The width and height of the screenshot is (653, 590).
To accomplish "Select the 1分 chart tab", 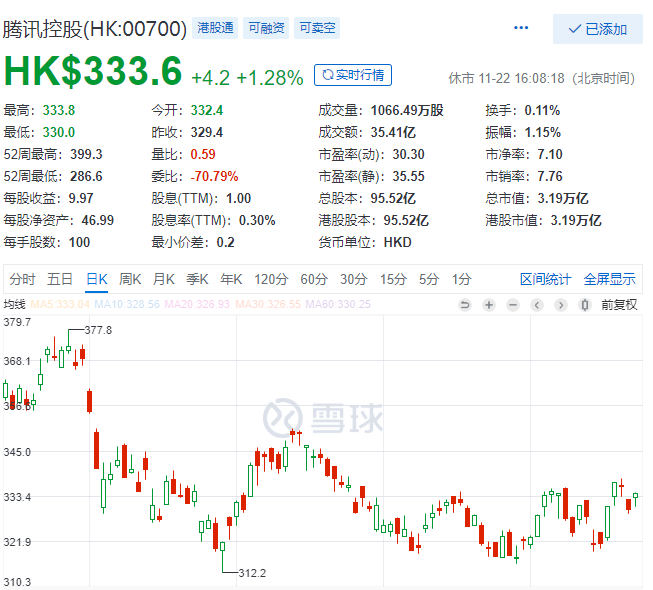I will [461, 279].
